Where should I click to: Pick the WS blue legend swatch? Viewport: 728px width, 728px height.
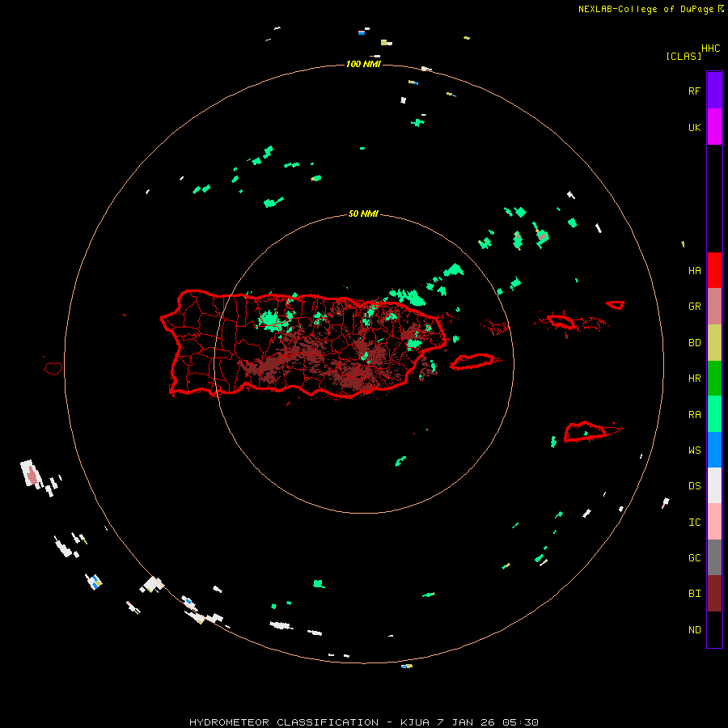(714, 450)
